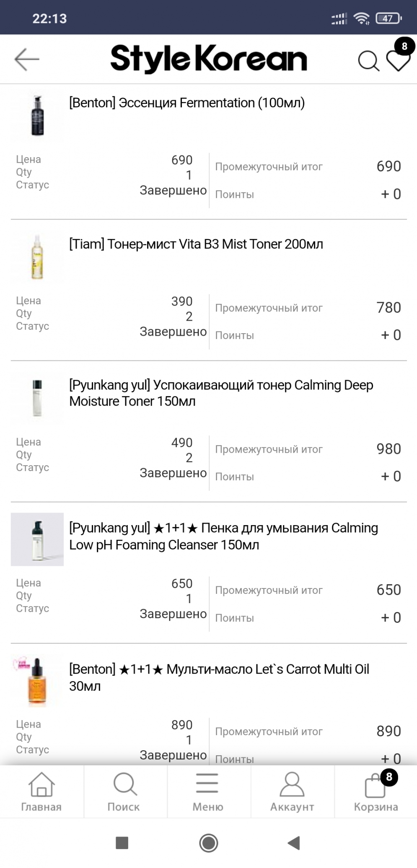Open the Аккаунт profile tab
This screenshot has height=868, width=417.
coord(292,792)
